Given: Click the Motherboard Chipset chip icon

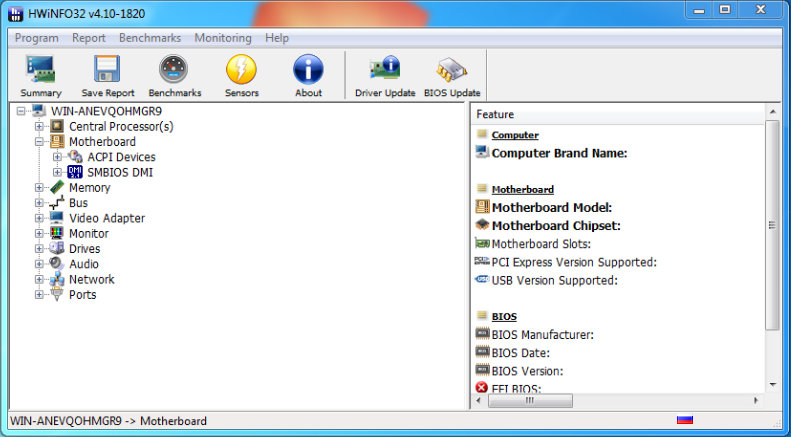Looking at the screenshot, I should click(x=482, y=225).
